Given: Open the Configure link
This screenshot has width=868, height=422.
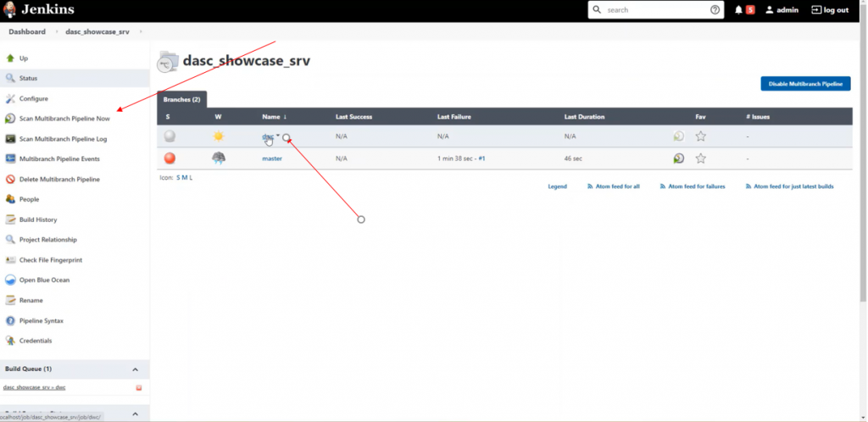Looking at the screenshot, I should pos(34,98).
